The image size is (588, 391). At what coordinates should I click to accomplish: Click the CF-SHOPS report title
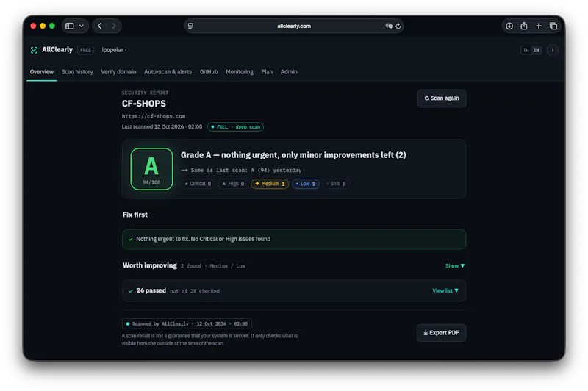tap(143, 104)
